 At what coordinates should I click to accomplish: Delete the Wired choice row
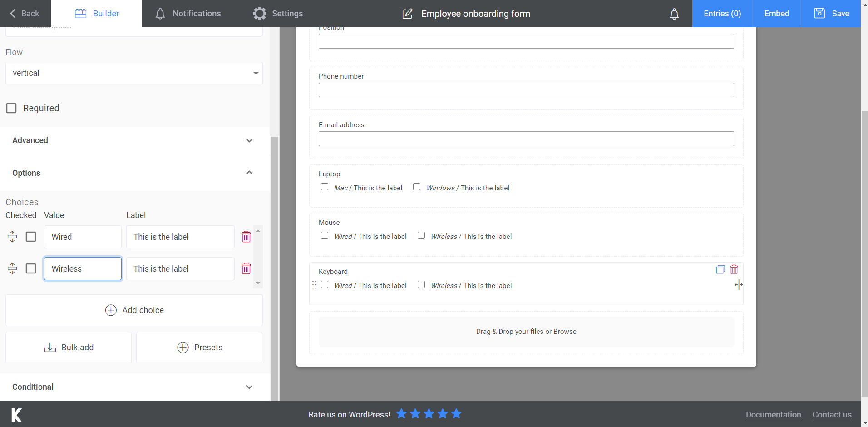click(247, 237)
